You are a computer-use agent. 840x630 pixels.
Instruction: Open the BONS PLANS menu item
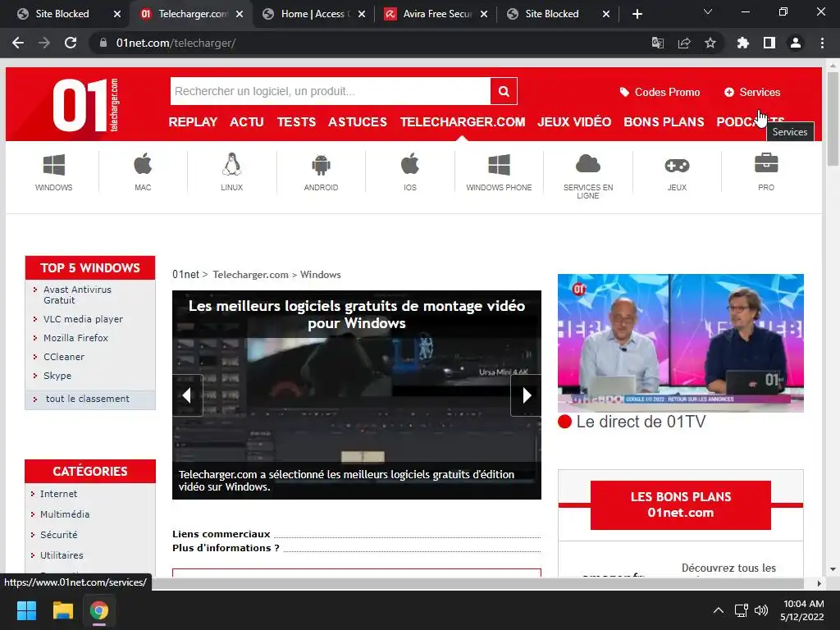(x=664, y=122)
